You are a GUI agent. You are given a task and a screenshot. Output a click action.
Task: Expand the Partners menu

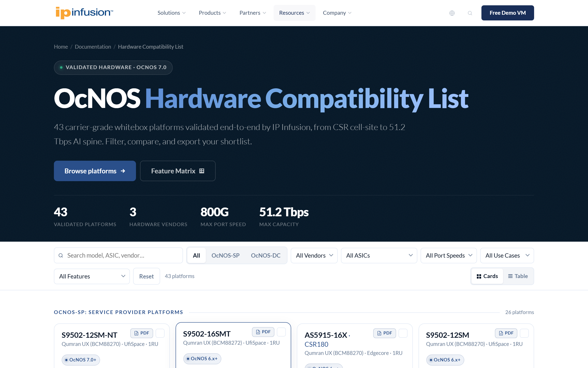[x=252, y=13]
